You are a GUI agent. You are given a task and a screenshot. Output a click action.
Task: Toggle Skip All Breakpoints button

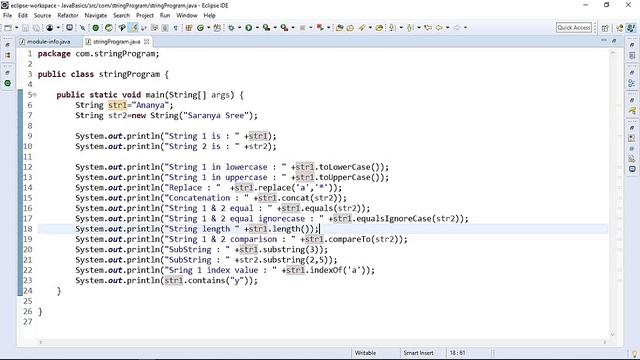coord(82,28)
